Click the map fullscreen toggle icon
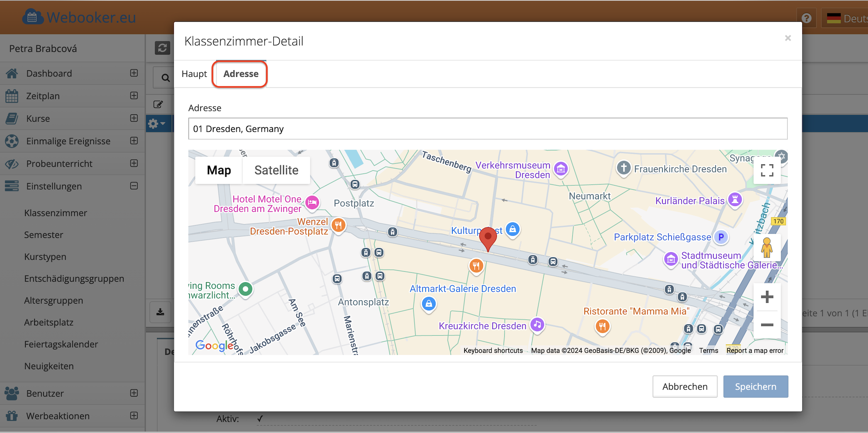This screenshot has width=868, height=433. tap(767, 170)
